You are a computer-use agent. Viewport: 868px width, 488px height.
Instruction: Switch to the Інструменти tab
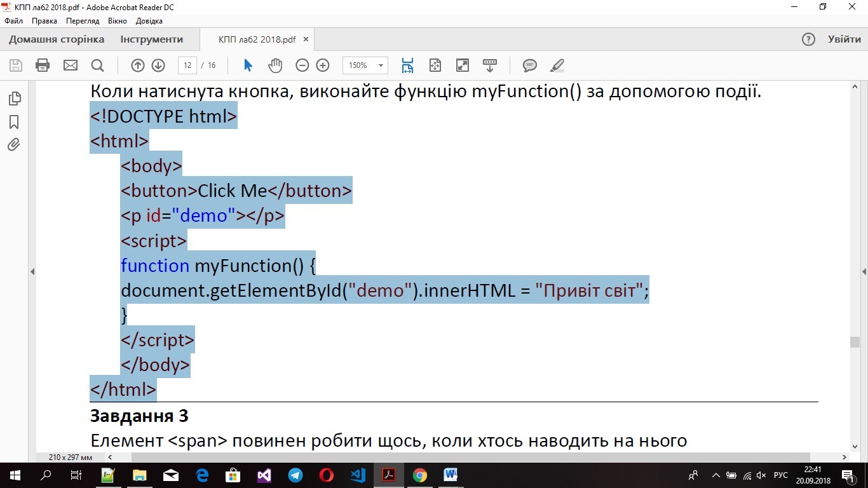[x=152, y=39]
